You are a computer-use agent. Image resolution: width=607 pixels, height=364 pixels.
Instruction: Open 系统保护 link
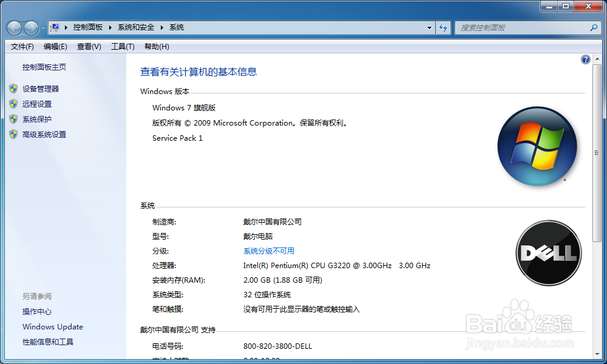pyautogui.click(x=37, y=120)
